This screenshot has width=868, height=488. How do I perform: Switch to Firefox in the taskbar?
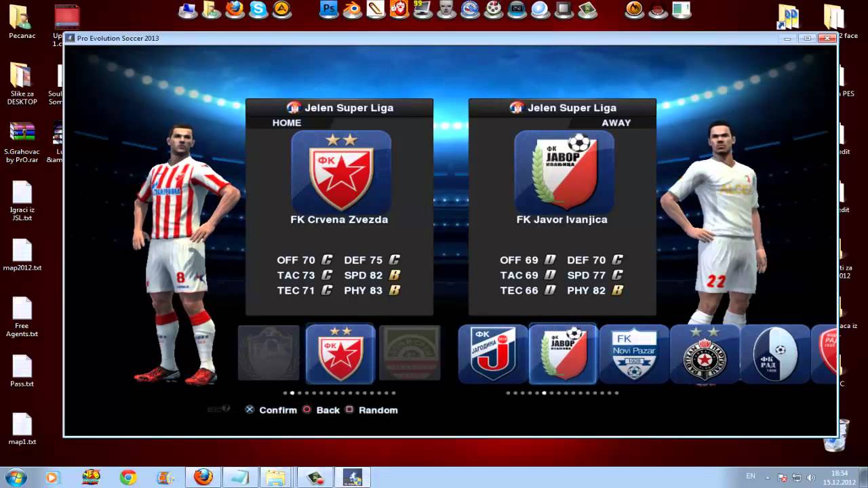pyautogui.click(x=203, y=477)
